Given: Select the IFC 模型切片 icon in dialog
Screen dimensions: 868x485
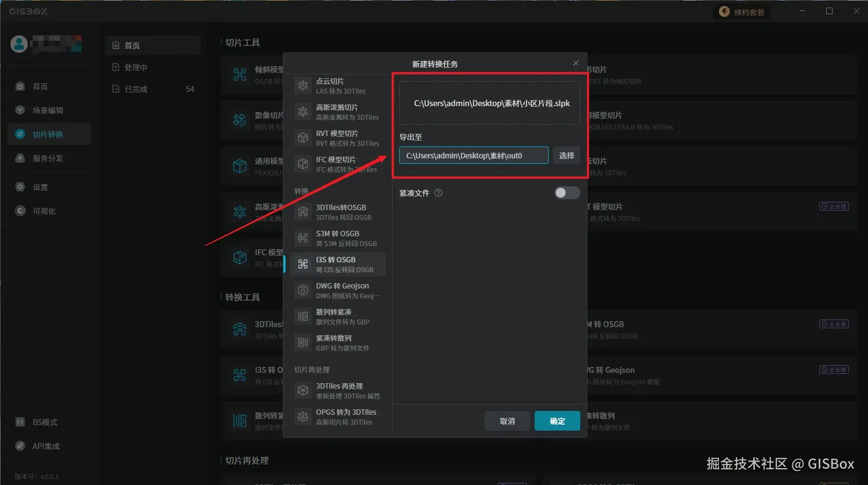Looking at the screenshot, I should [303, 164].
